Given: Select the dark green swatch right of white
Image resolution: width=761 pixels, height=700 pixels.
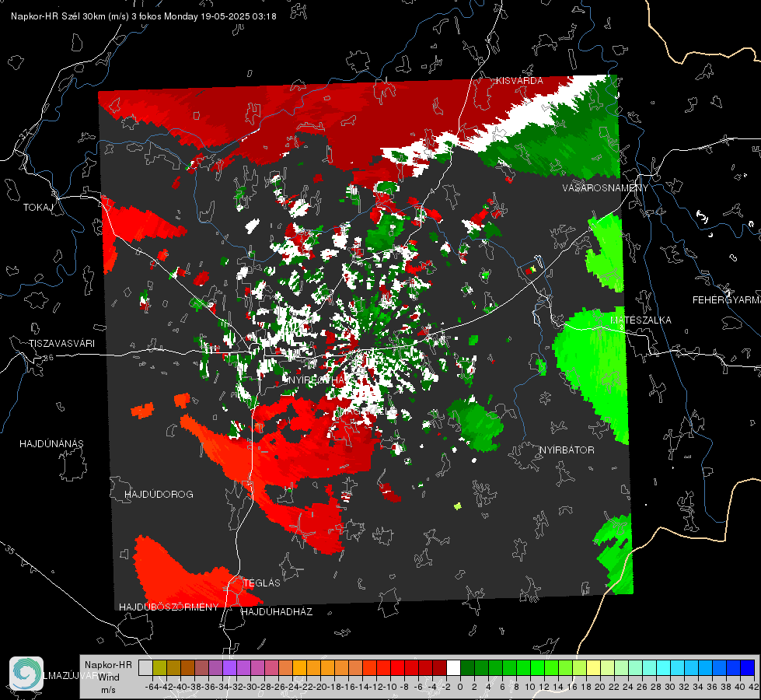Looking at the screenshot, I should [x=467, y=668].
